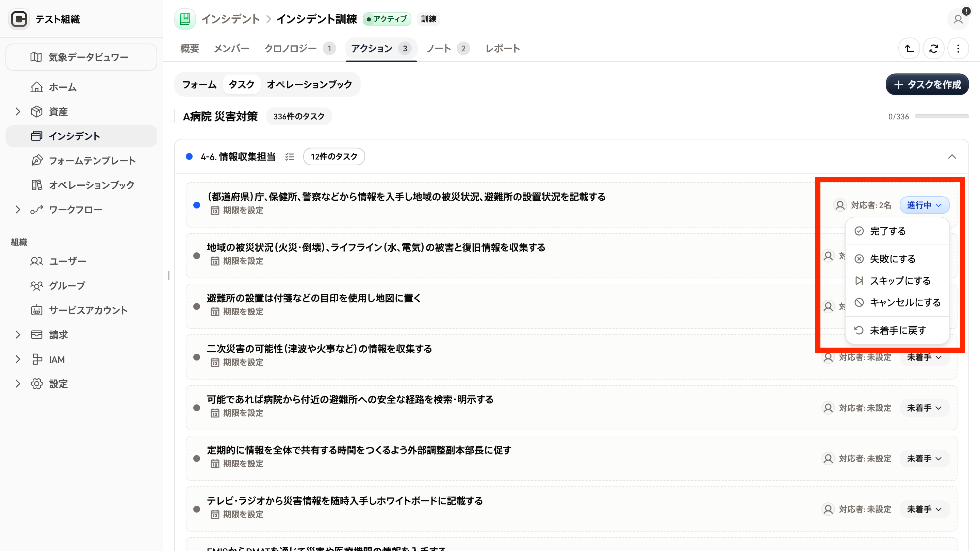Go to ホーム via house icon

pos(36,87)
